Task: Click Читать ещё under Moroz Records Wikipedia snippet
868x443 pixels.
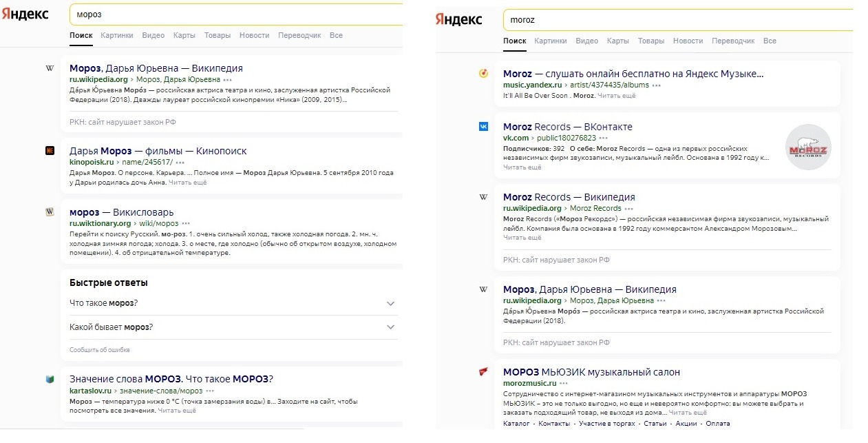Action: [522, 238]
